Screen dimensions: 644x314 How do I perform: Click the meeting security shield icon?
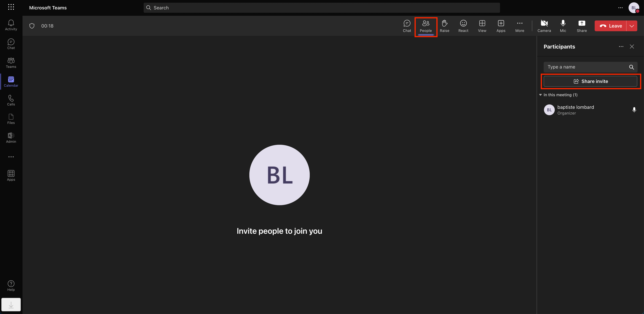[x=32, y=26]
